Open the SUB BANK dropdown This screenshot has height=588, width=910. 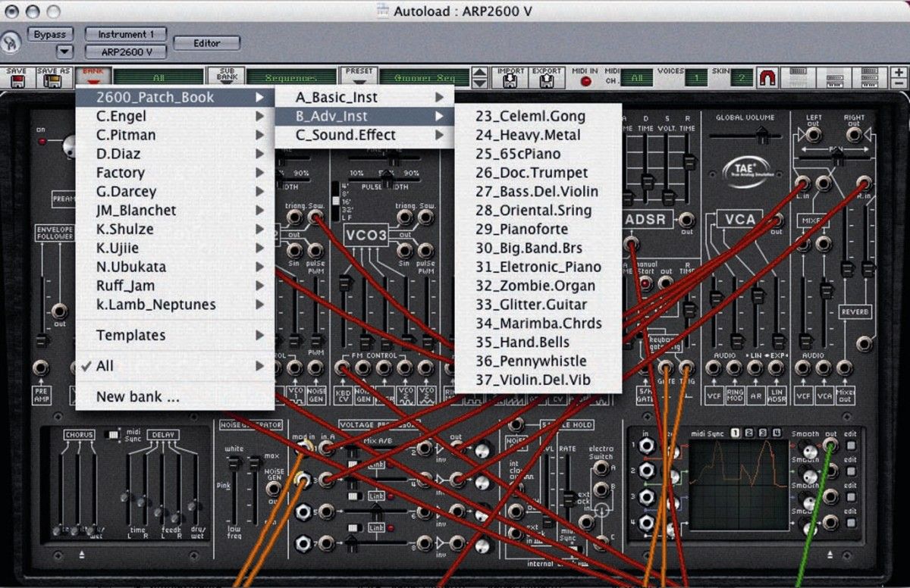tap(227, 77)
